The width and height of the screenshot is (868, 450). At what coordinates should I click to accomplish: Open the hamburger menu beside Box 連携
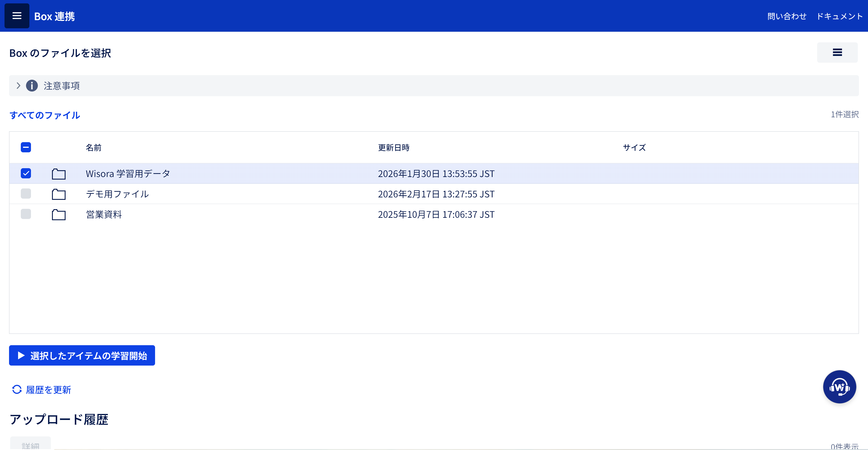[x=17, y=16]
